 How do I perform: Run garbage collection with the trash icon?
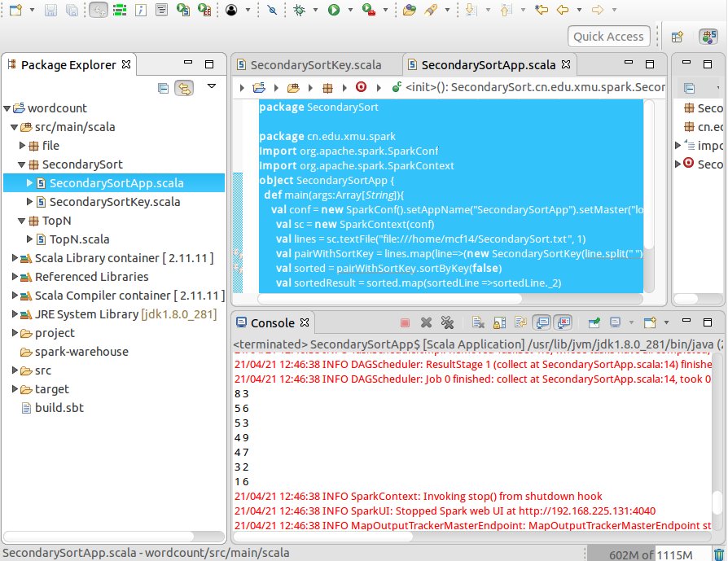(717, 552)
